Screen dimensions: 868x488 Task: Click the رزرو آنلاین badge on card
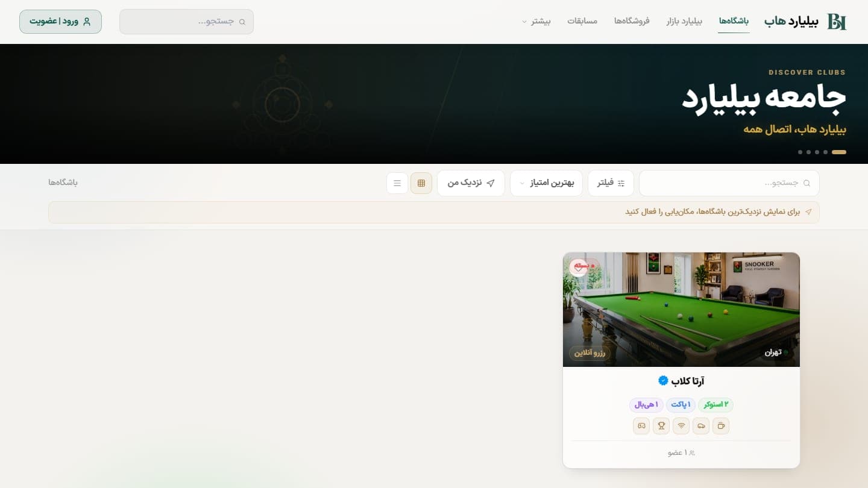[x=590, y=353]
